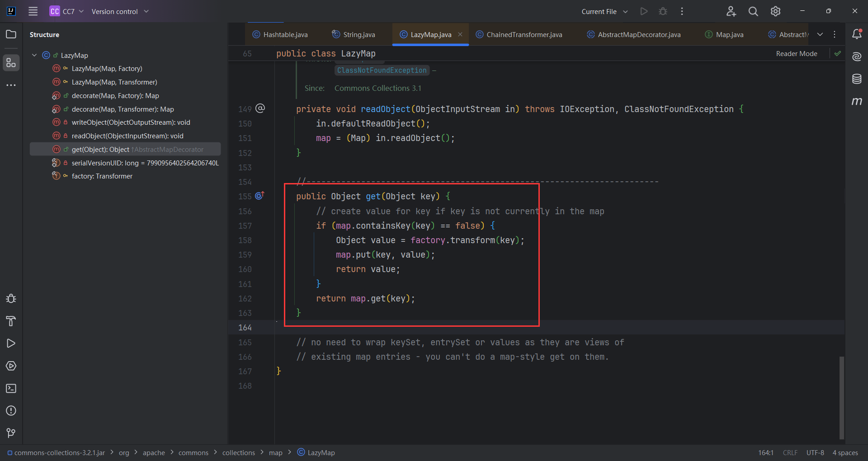Close the LazyMap.java tab
This screenshot has width=868, height=461.
click(460, 34)
